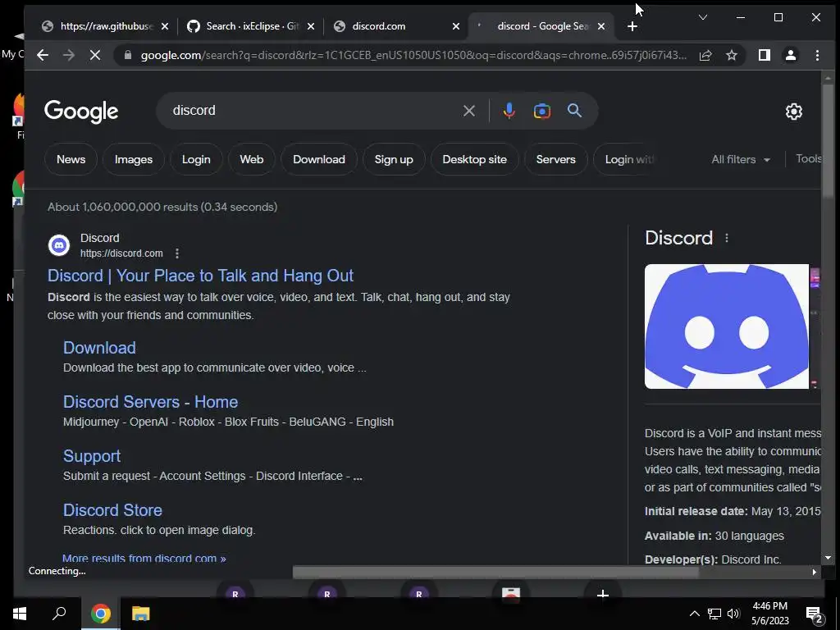Go back to the previous page
This screenshot has height=630, width=840.
coord(43,55)
